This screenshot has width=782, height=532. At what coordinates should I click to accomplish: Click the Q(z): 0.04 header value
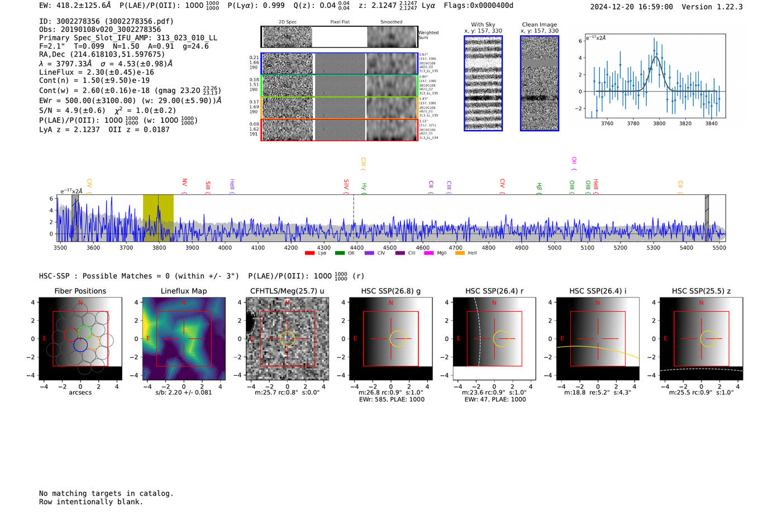pyautogui.click(x=321, y=6)
